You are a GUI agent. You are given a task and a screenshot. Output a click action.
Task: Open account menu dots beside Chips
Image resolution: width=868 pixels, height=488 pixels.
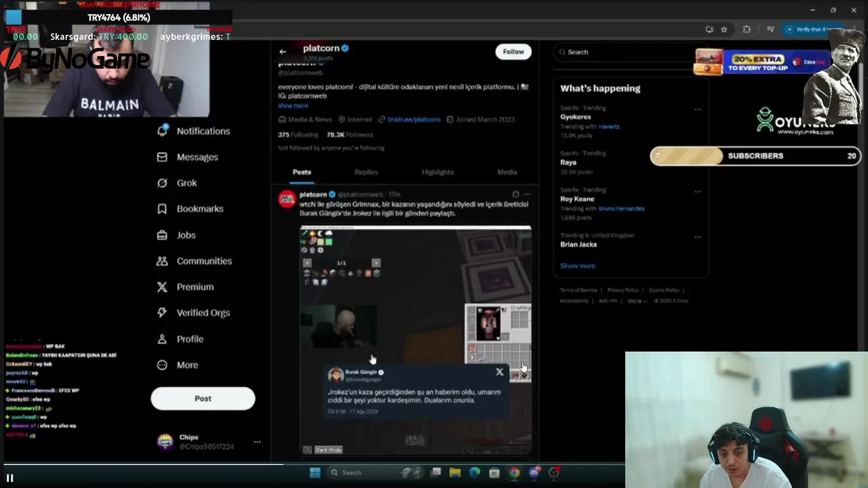click(x=257, y=442)
